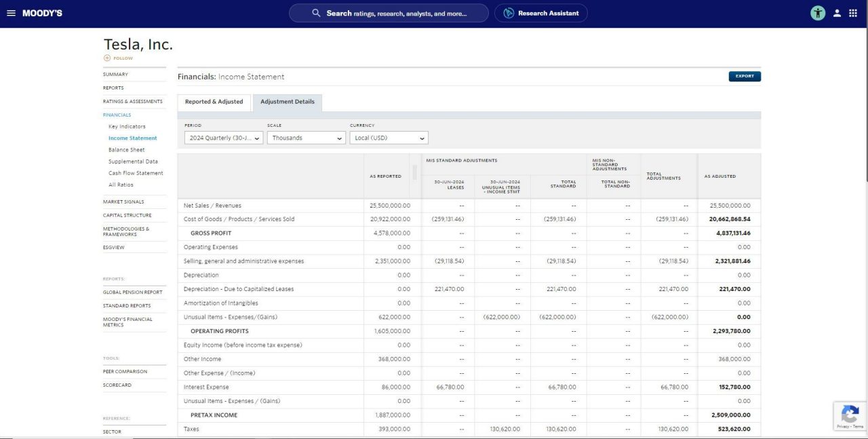Open Global Pension Report
The height and width of the screenshot is (439, 868).
133,292
